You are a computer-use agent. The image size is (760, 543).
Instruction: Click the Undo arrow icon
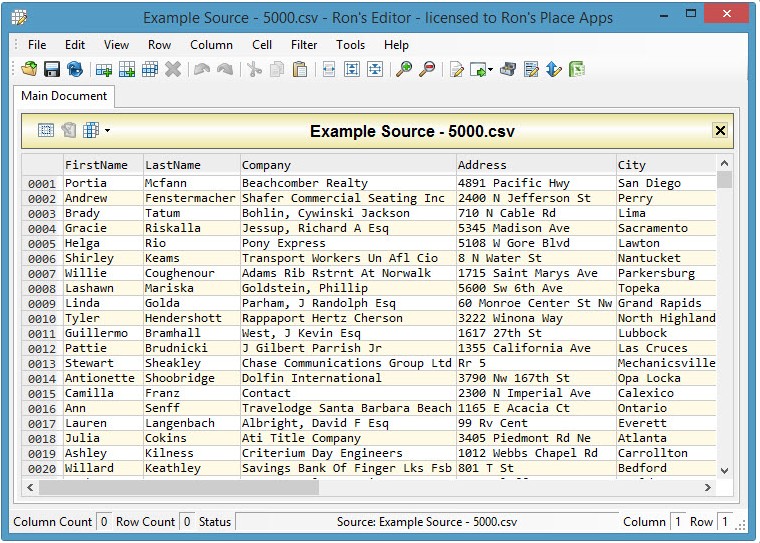[202, 69]
